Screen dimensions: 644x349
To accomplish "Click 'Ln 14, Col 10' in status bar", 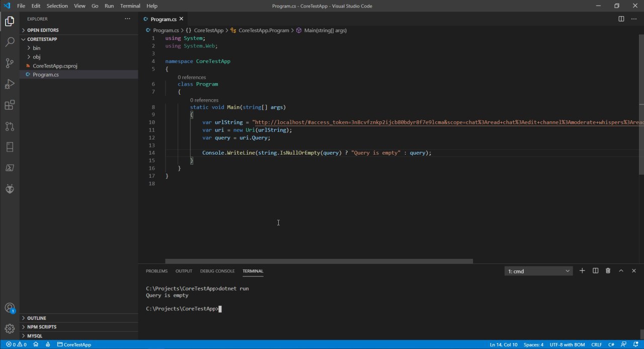I will pos(504,344).
